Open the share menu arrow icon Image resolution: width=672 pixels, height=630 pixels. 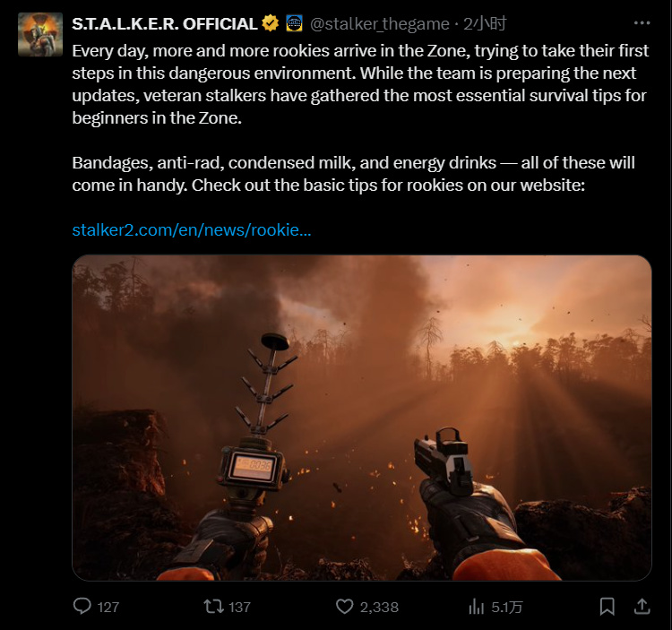pyautogui.click(x=642, y=607)
